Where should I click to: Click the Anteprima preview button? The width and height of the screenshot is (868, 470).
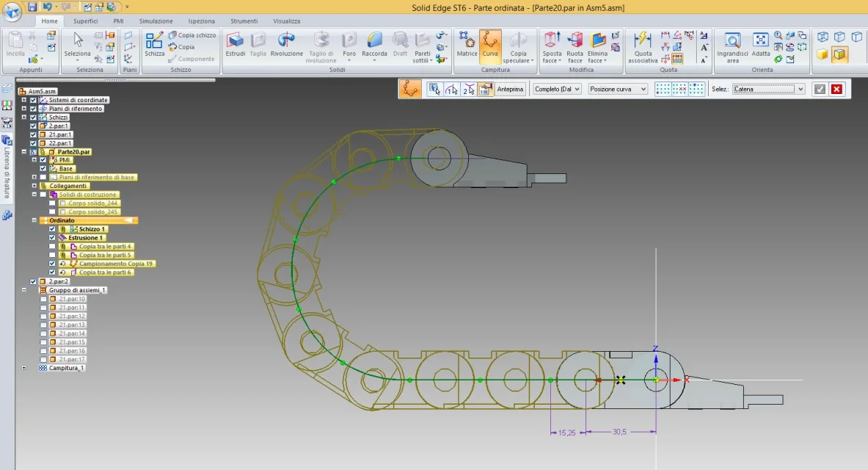click(x=510, y=89)
